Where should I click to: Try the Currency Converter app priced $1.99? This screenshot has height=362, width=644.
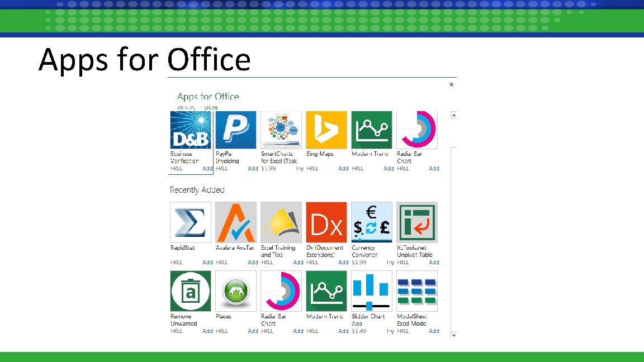(390, 262)
